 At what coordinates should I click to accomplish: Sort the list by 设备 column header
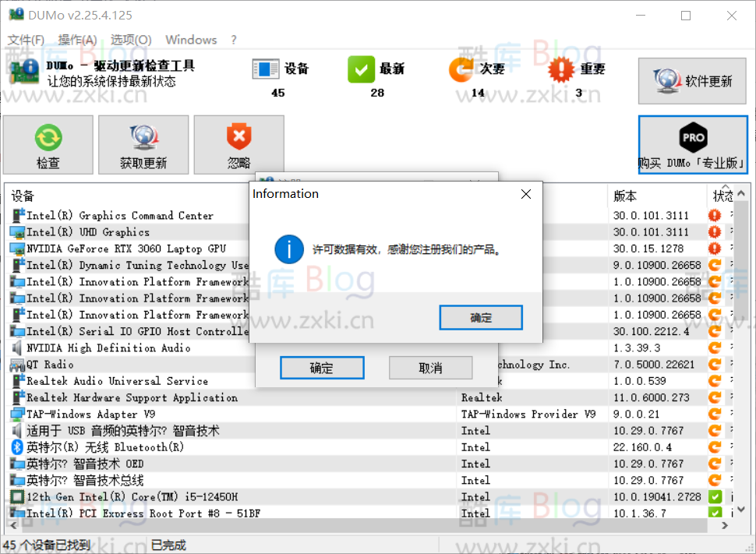point(23,196)
